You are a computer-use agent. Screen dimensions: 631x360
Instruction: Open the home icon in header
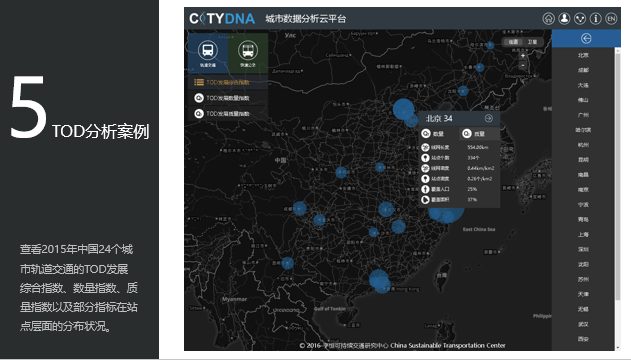[x=549, y=19]
